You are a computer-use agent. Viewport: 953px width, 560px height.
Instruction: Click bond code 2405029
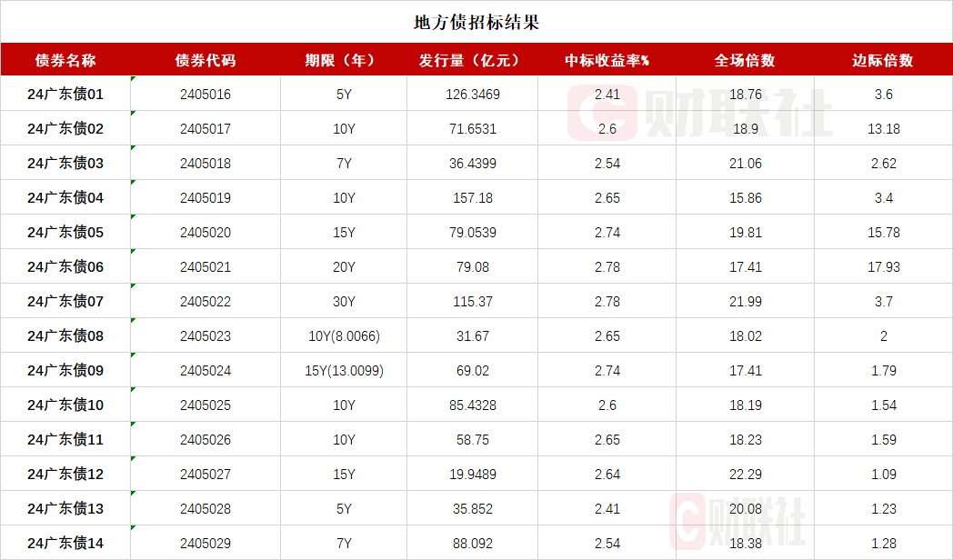coord(206,544)
